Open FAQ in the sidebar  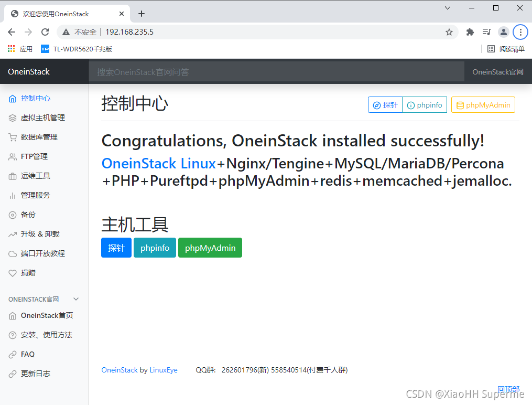(27, 355)
